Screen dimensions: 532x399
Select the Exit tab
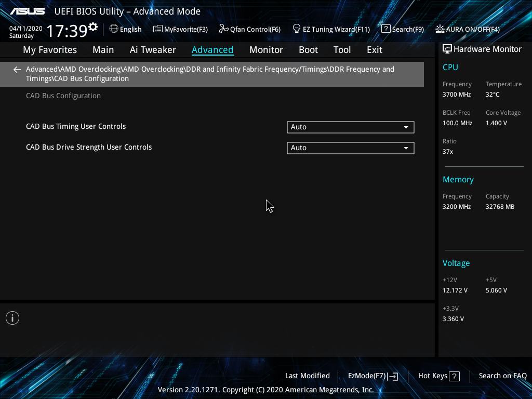tap(375, 50)
